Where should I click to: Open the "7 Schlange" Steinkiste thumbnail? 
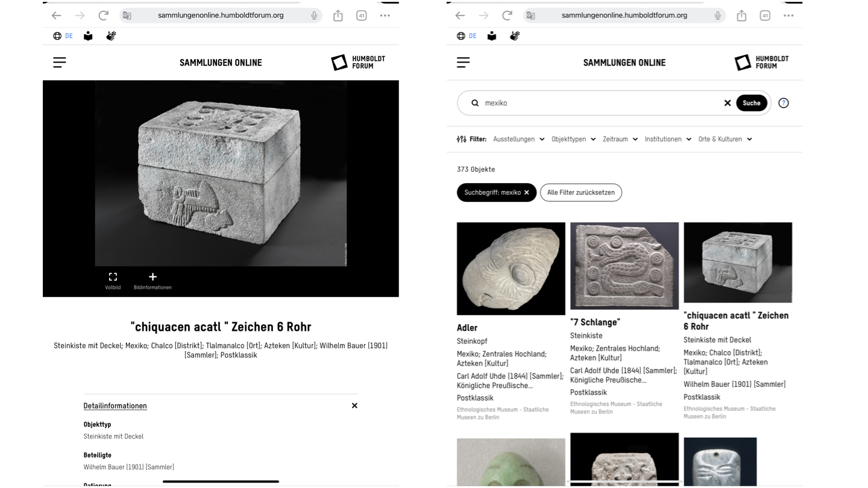[x=624, y=266]
